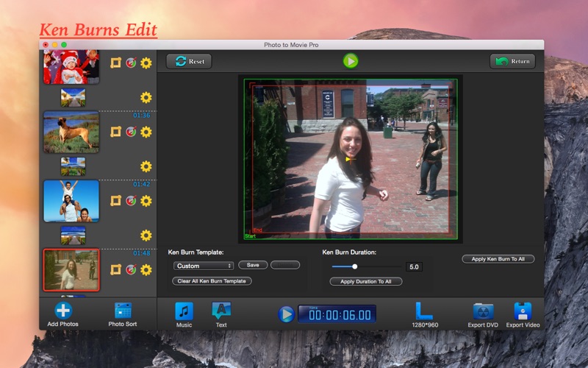Select the baby in Santa hat thumbnail
Image resolution: width=588 pixels, height=368 pixels.
[x=71, y=67]
